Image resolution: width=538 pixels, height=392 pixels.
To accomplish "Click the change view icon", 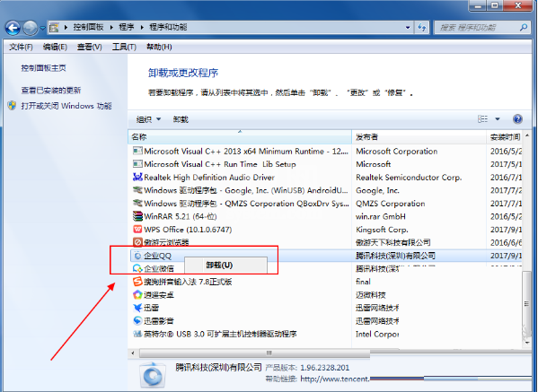I will coord(482,119).
